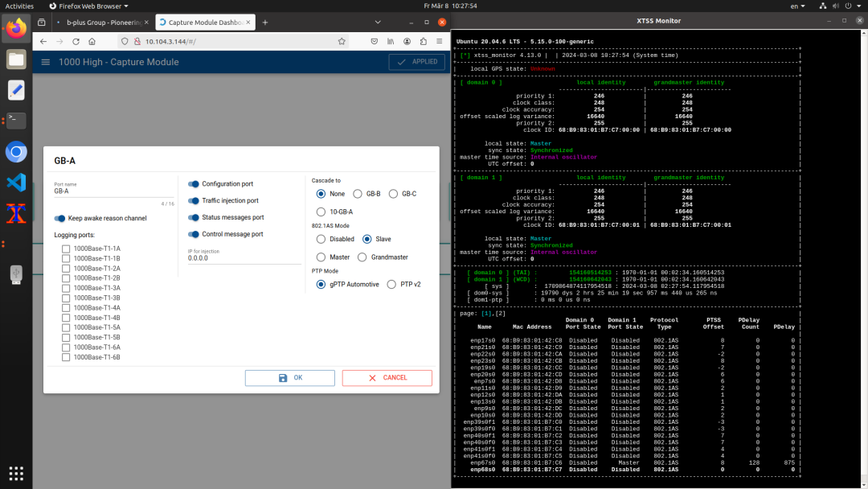Disable the Traffic injection port switch
Viewport: 868px width, 489px height.
tap(194, 201)
